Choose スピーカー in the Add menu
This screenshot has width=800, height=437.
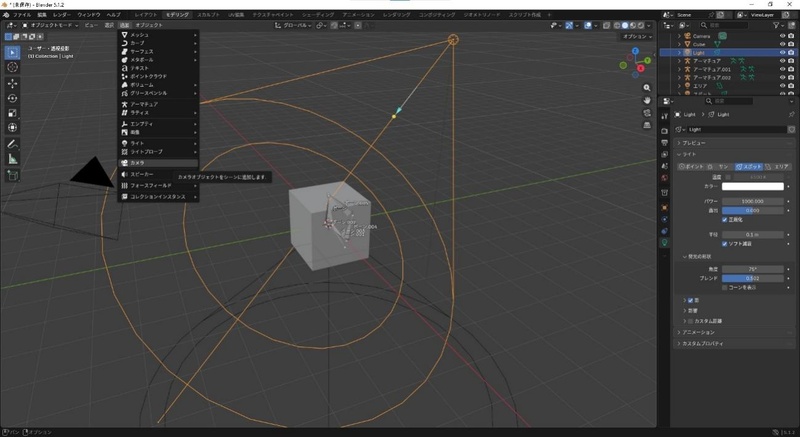coord(158,174)
